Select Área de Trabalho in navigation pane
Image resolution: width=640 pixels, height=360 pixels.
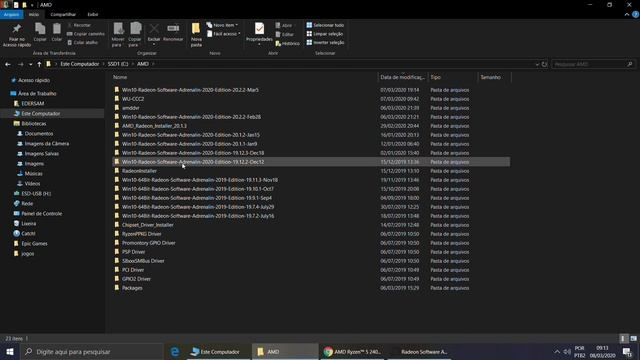tap(37, 93)
